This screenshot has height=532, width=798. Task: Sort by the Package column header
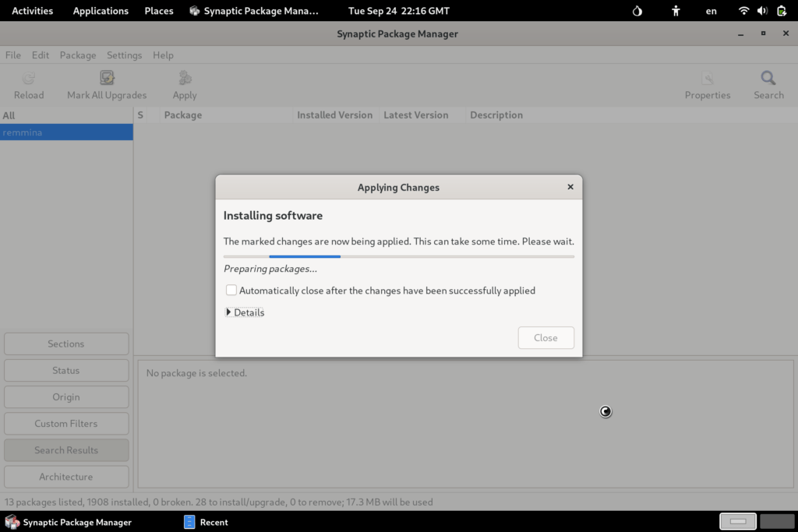coord(226,115)
